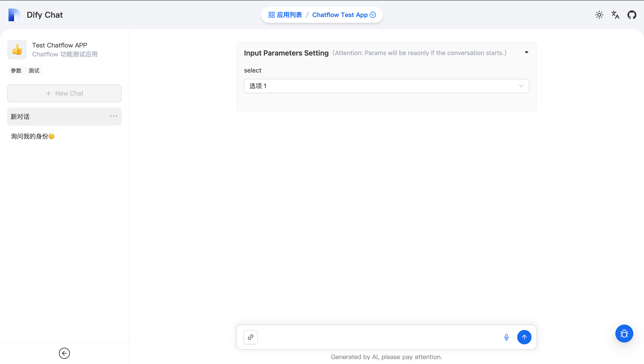Screen dimensions: 644x364
Task: Open the three-dots menu on 新对话
Action: pyautogui.click(x=114, y=116)
